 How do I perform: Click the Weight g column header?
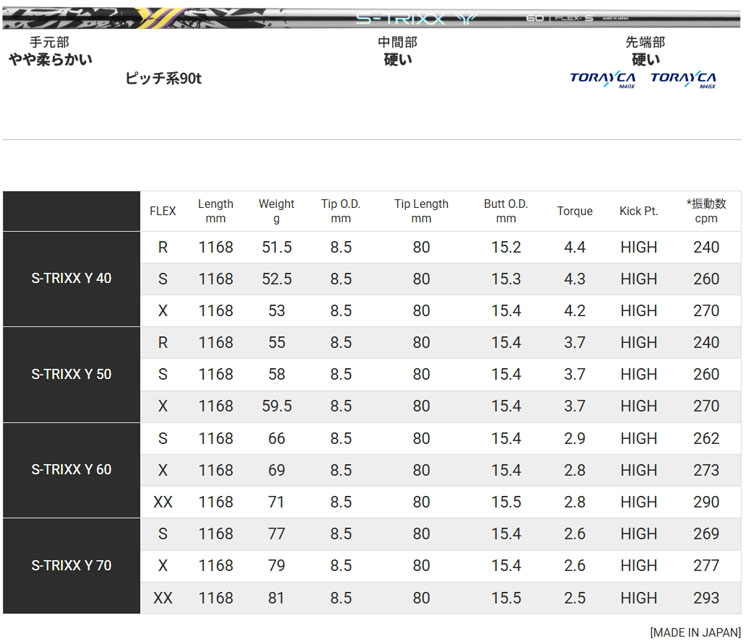276,211
